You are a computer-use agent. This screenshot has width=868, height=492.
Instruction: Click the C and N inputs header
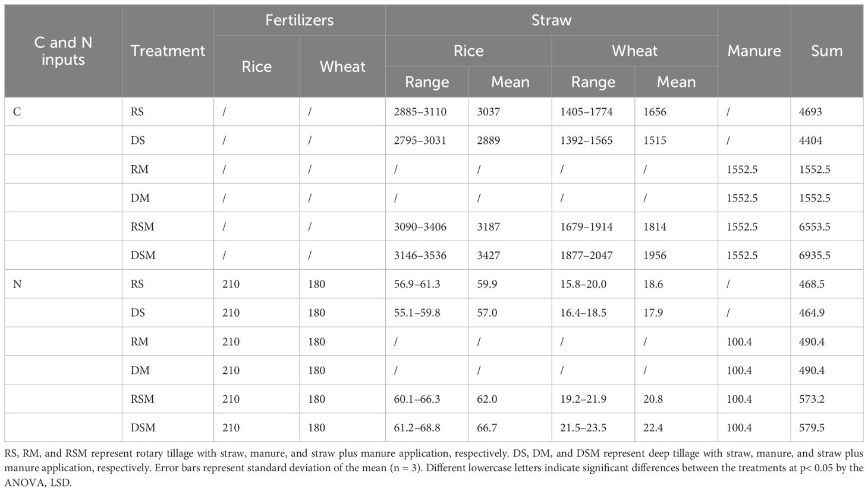[x=63, y=51]
